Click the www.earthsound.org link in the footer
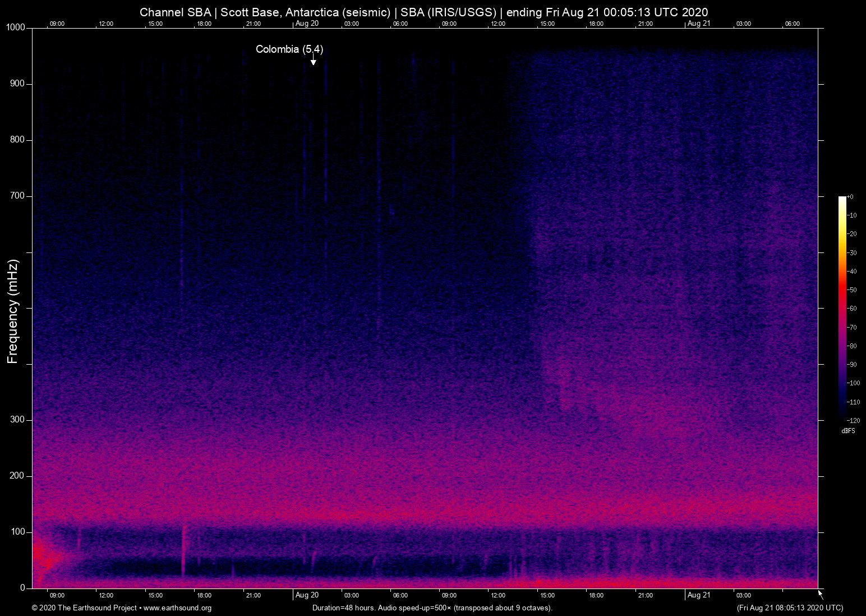 pos(177,608)
